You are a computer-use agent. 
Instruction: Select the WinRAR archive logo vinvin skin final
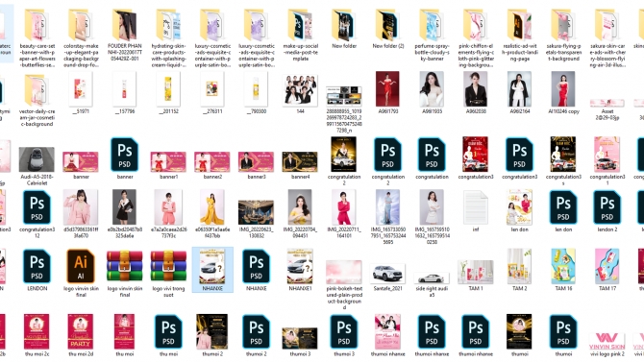[124, 266]
